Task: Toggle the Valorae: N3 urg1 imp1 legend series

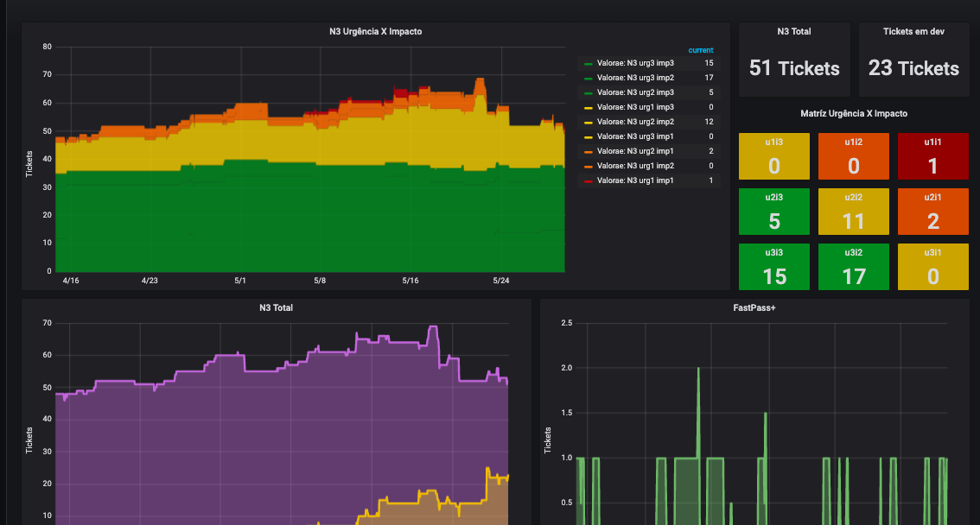Action: point(635,180)
